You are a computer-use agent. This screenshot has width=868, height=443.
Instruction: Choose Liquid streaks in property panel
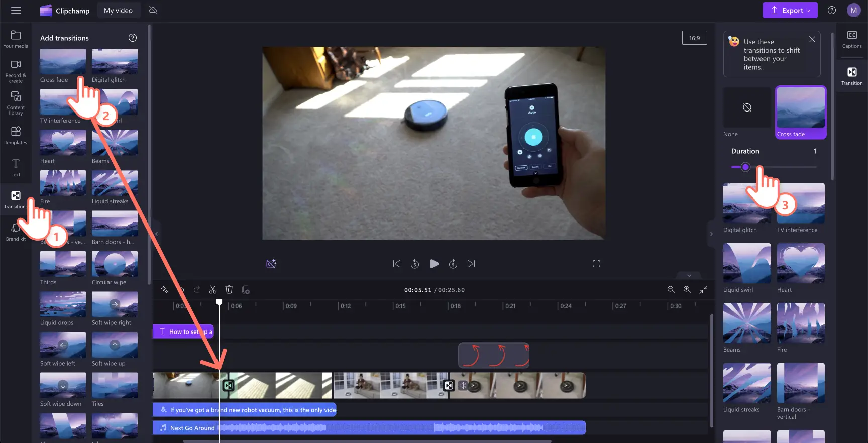(x=747, y=383)
